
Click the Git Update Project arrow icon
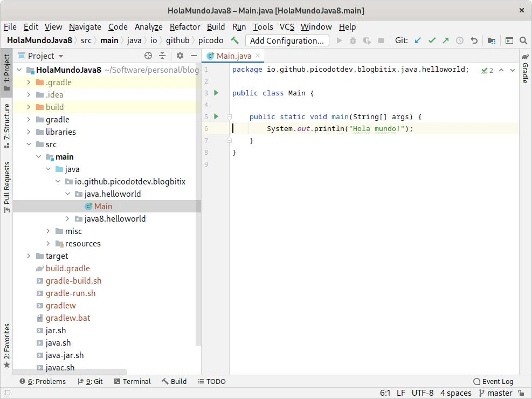pyautogui.click(x=418, y=40)
